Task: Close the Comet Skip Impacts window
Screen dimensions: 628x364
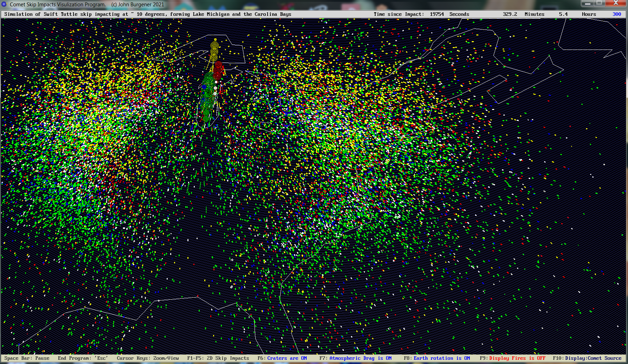Action: (x=616, y=3)
